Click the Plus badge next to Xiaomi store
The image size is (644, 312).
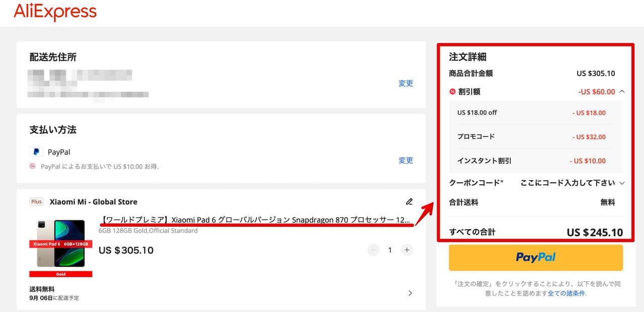(x=36, y=202)
